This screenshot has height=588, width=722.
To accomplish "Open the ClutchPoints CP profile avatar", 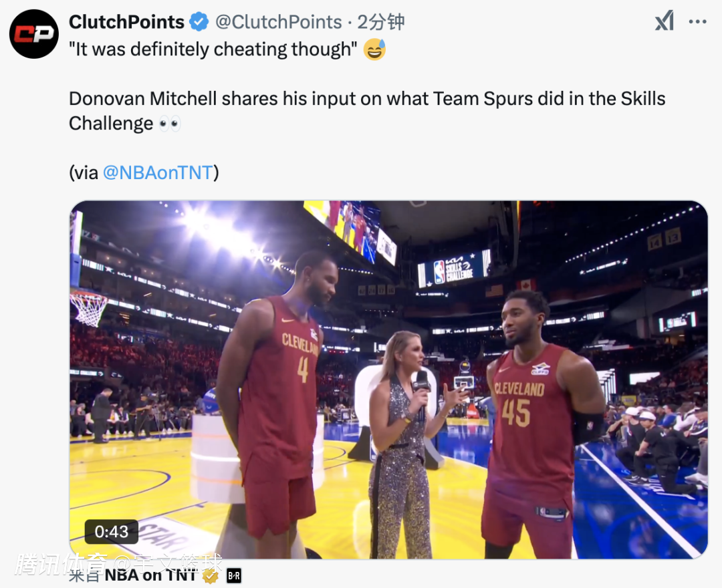I will coord(34,34).
